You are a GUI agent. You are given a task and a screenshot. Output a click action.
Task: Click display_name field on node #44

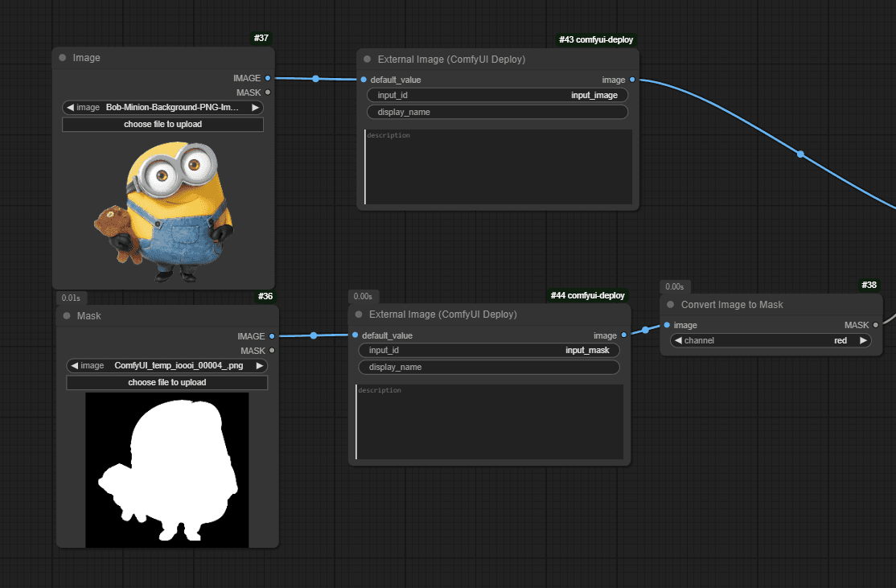pos(489,368)
